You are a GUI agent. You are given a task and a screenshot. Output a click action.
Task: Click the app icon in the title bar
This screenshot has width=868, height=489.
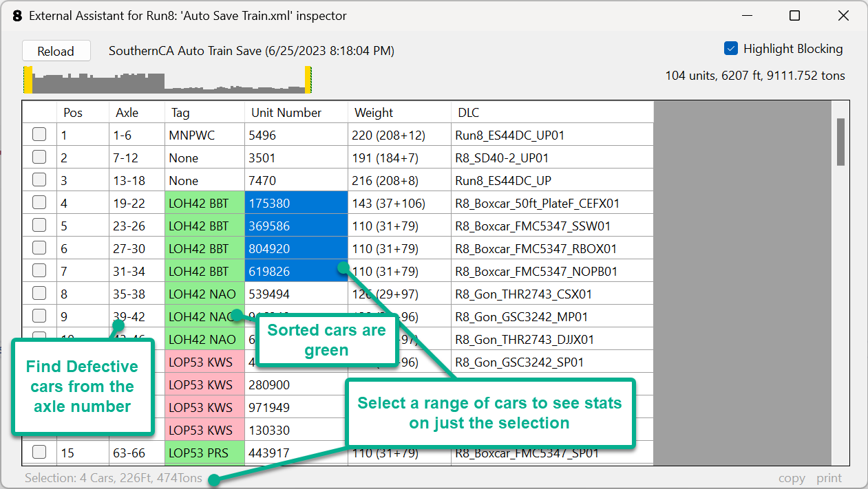pyautogui.click(x=17, y=15)
